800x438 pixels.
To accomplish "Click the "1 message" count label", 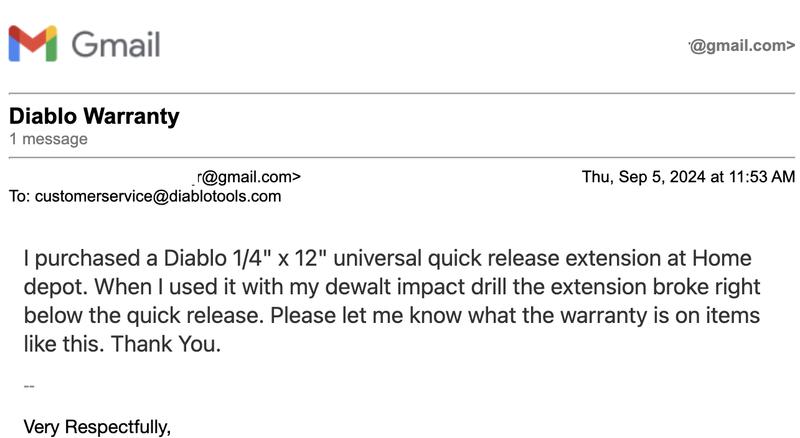I will tap(48, 139).
